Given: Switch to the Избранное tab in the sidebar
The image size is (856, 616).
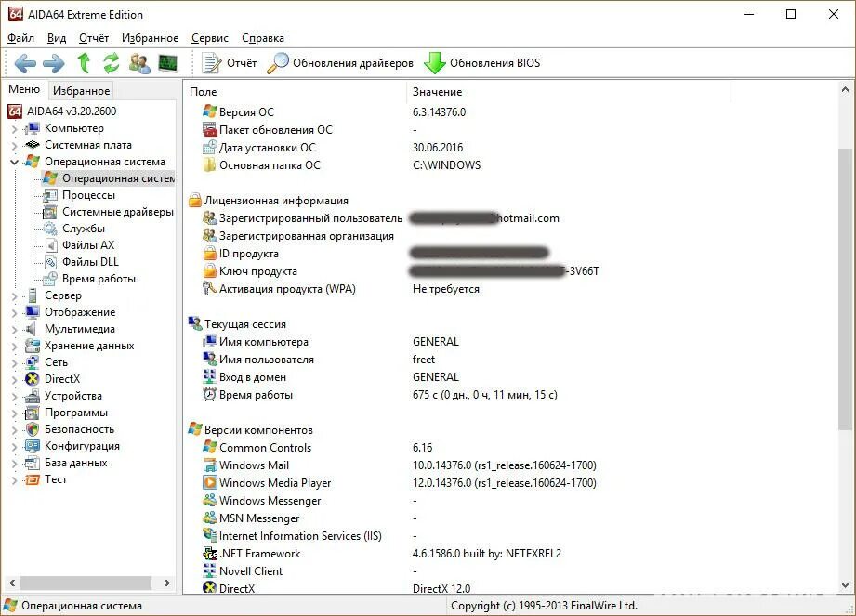Looking at the screenshot, I should 81,90.
